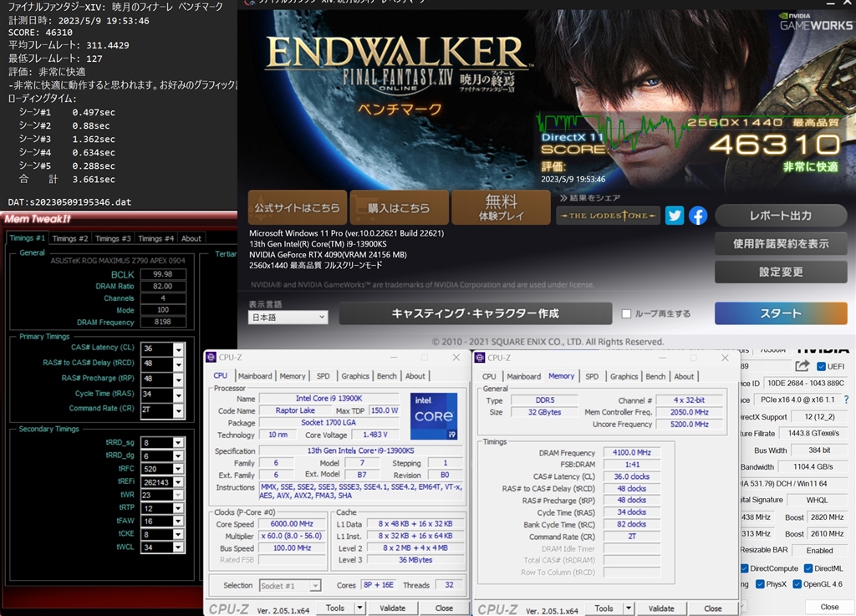The height and width of the screenshot is (616, 856).
Task: Open the tRFC dropdown
Action: 178,469
